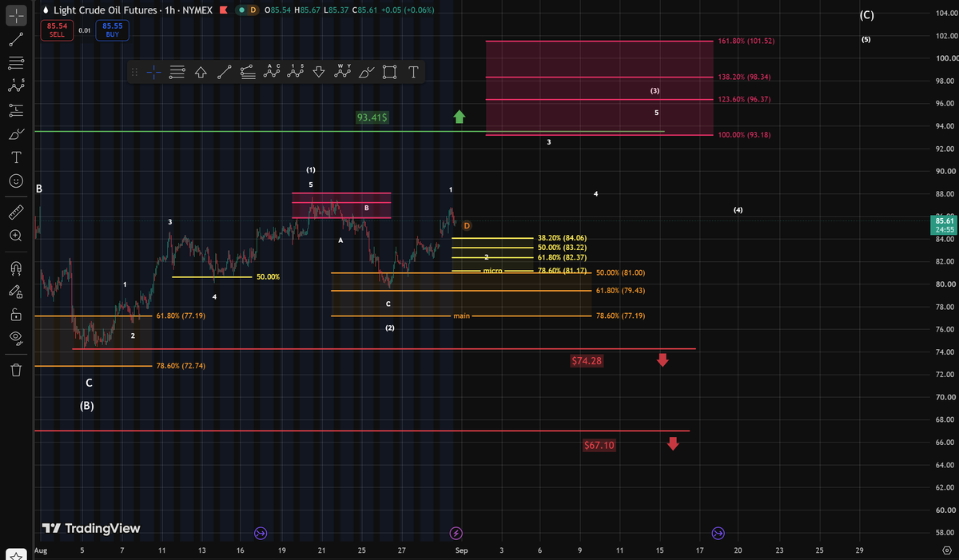This screenshot has width=959, height=560.
Task: Click the 38.20% (84.06) retracement label
Action: click(x=563, y=238)
